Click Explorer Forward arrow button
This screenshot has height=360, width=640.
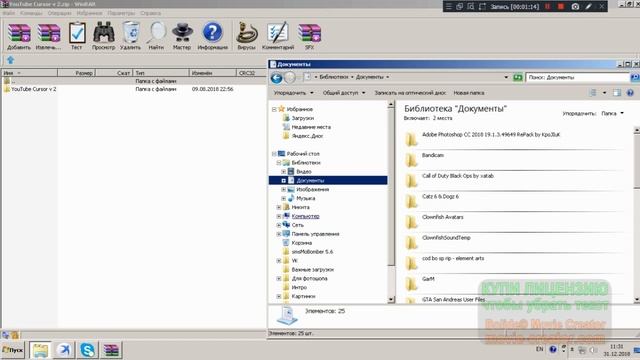pyautogui.click(x=290, y=78)
